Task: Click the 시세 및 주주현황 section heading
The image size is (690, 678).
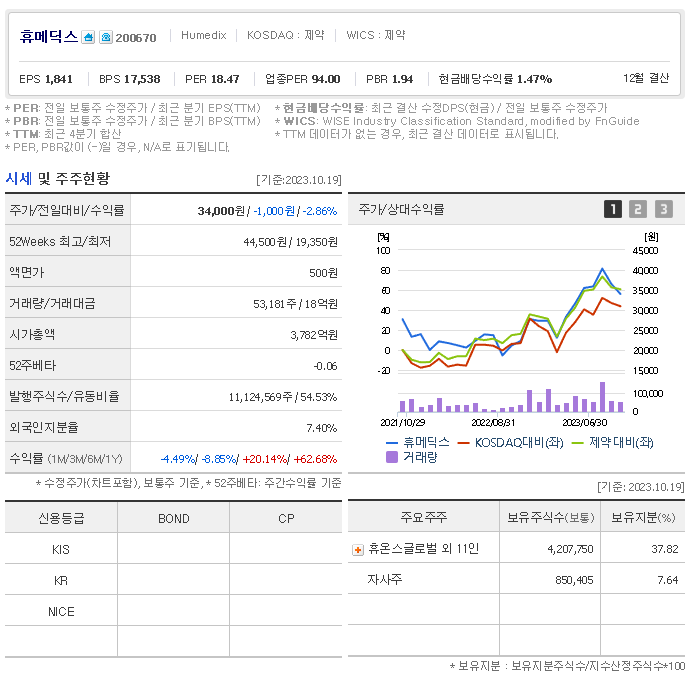Action: [x=58, y=178]
